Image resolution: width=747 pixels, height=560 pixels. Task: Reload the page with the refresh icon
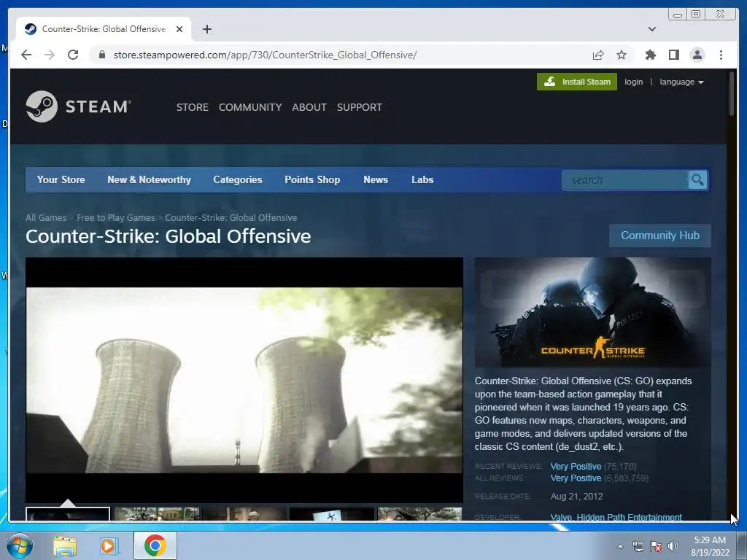[73, 55]
